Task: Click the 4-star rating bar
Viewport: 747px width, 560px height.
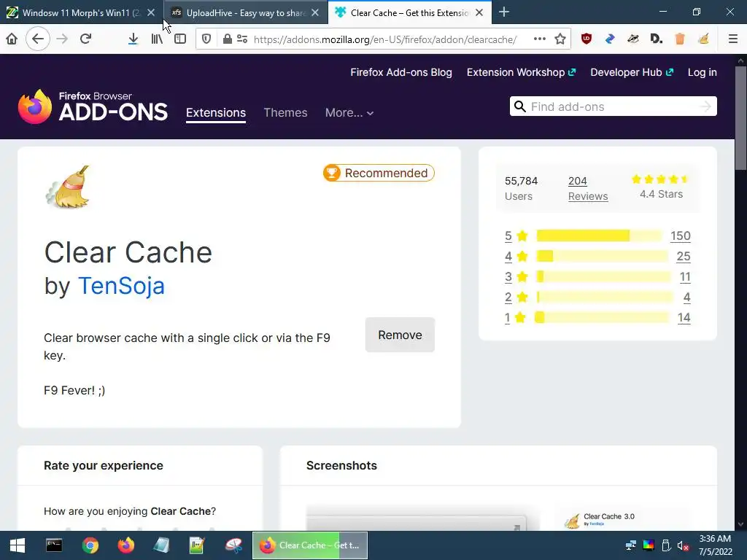Action: coord(602,256)
